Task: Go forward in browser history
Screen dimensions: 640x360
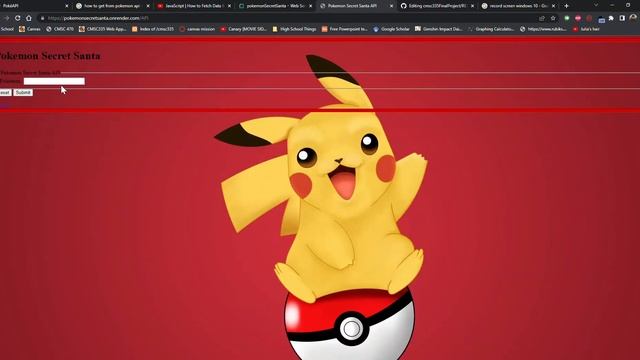Action: 6,18
